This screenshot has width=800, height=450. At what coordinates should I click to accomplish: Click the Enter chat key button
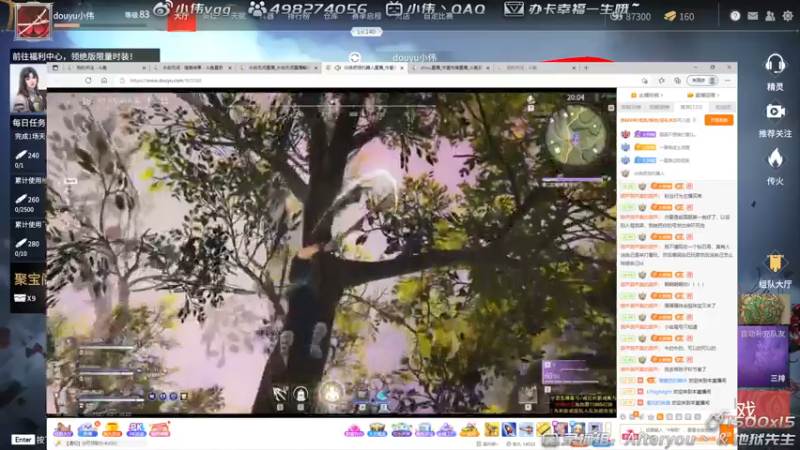23,440
